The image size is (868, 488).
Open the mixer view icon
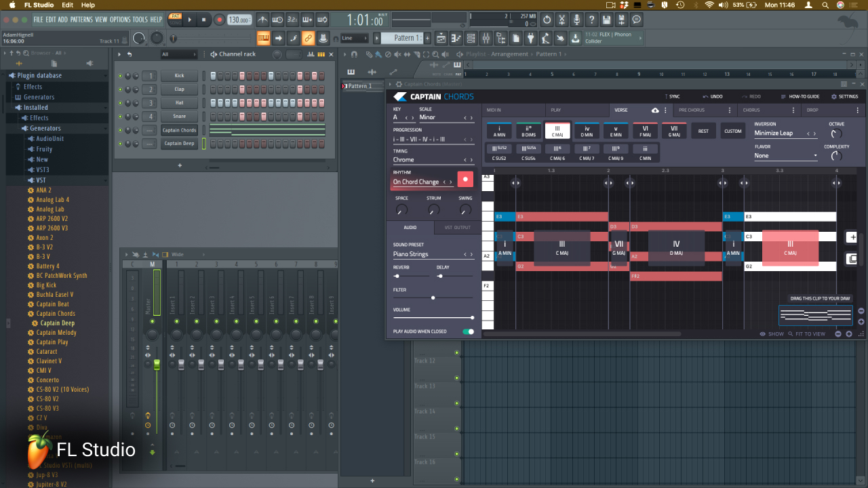pos(486,38)
